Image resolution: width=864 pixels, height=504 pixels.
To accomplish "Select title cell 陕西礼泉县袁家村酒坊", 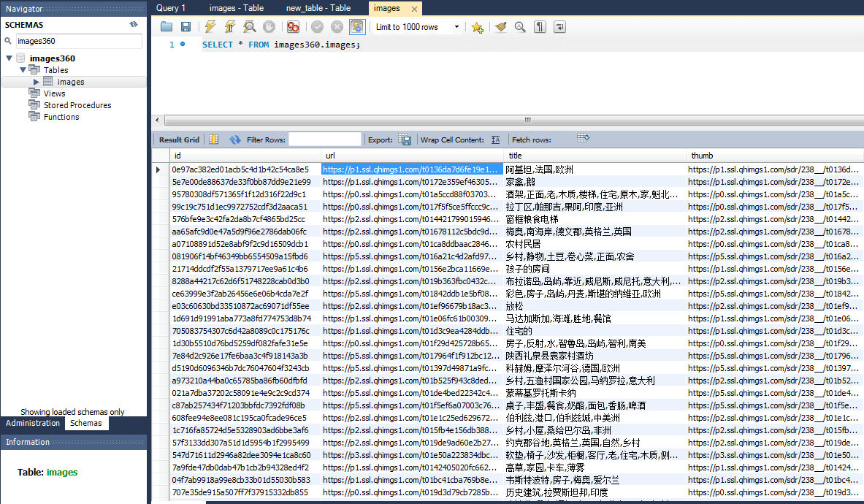I will pyautogui.click(x=595, y=356).
